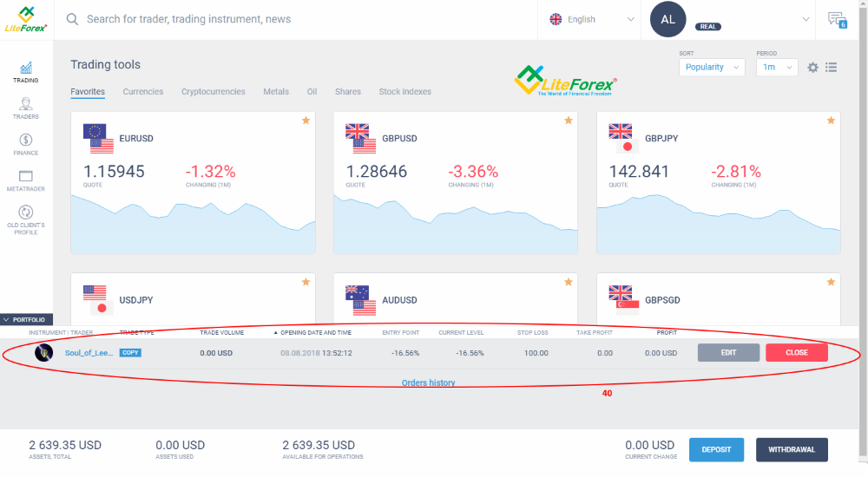
Task: Select the Favorites tab
Action: pos(88,92)
